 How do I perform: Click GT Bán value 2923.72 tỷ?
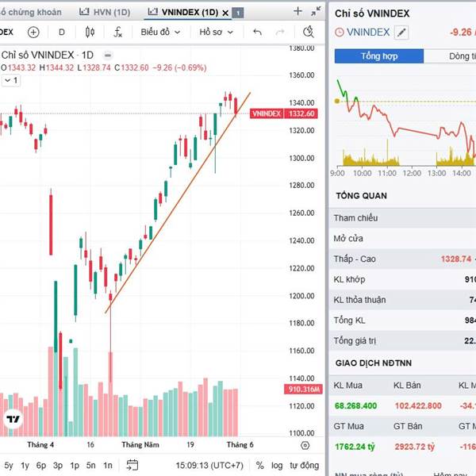pos(414,447)
